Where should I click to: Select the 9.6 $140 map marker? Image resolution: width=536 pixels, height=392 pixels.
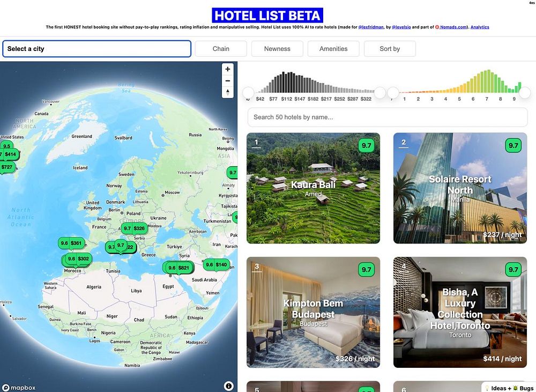(217, 264)
